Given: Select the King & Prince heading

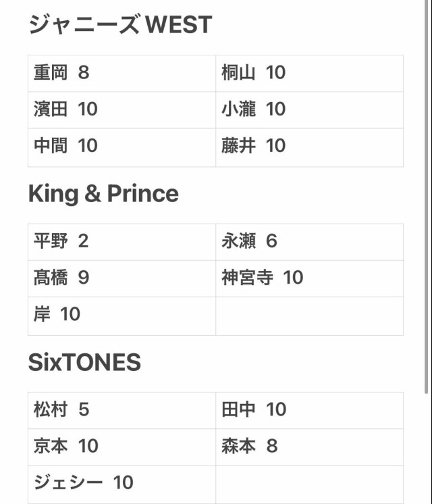Looking at the screenshot, I should [103, 194].
